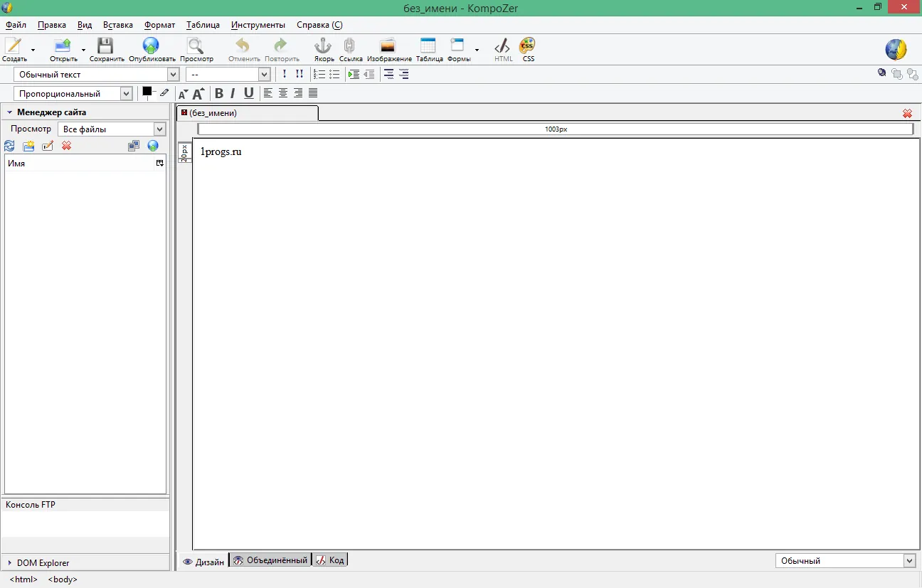Apply single exclamation emphasis button
Image resolution: width=922 pixels, height=588 pixels.
click(285, 74)
